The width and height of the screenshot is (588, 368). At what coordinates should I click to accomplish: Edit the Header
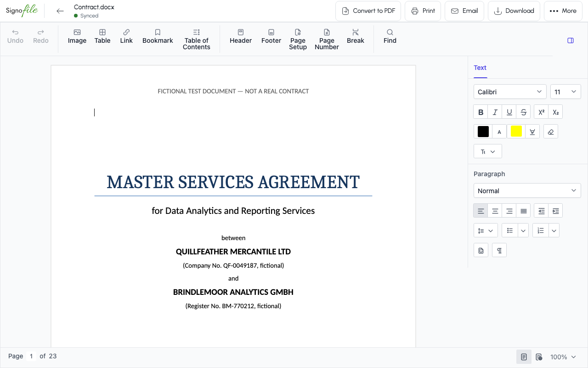(241, 36)
